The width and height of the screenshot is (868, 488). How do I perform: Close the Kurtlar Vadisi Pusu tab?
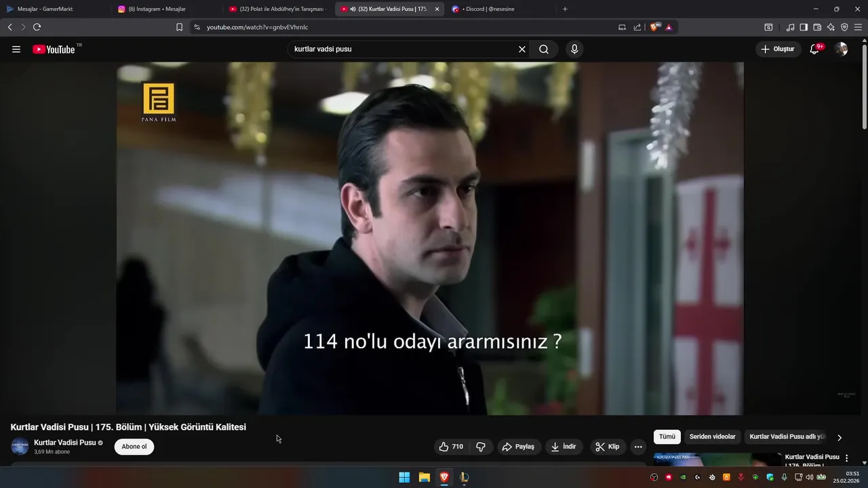click(x=437, y=9)
